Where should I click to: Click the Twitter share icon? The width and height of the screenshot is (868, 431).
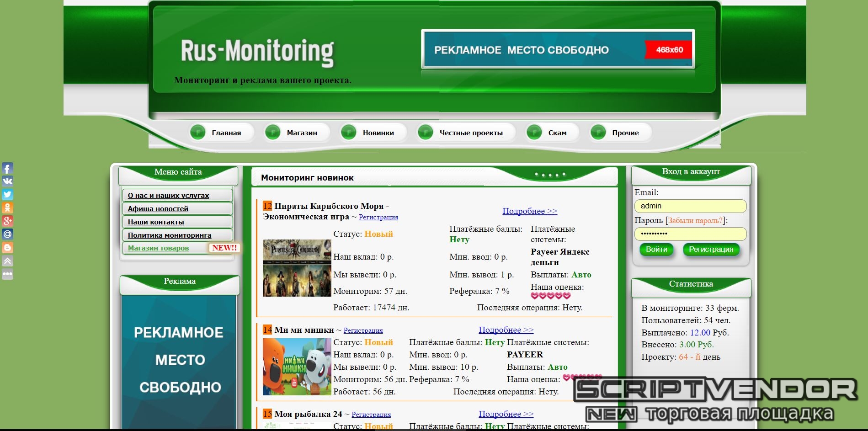7,194
